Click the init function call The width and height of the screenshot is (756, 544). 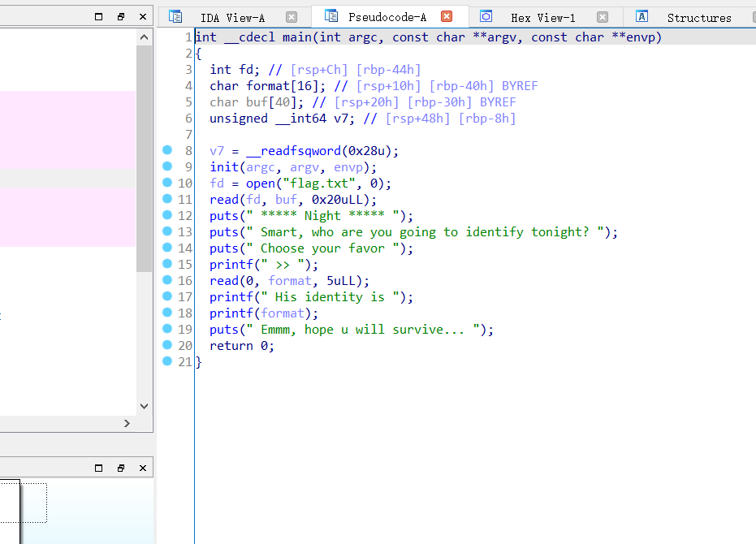tap(224, 167)
